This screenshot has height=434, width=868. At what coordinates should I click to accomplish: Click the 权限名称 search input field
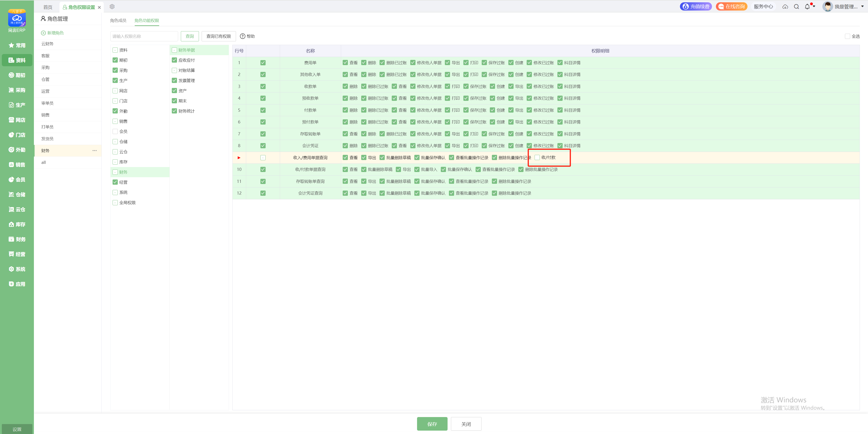(x=144, y=36)
